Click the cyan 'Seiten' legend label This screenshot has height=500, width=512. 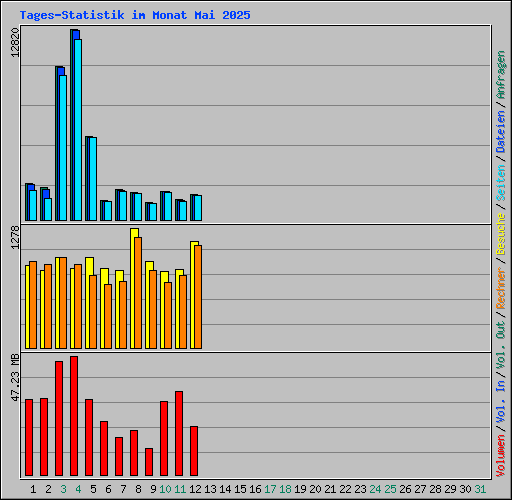coord(501,183)
